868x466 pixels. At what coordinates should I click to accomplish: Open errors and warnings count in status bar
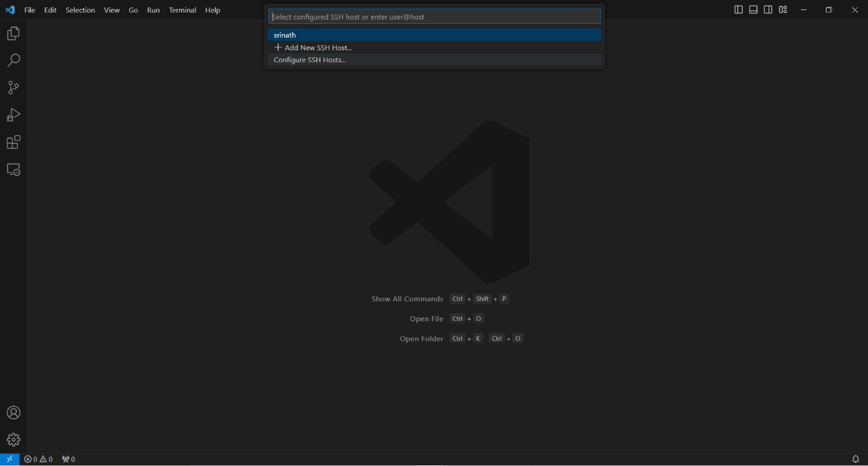coord(38,459)
